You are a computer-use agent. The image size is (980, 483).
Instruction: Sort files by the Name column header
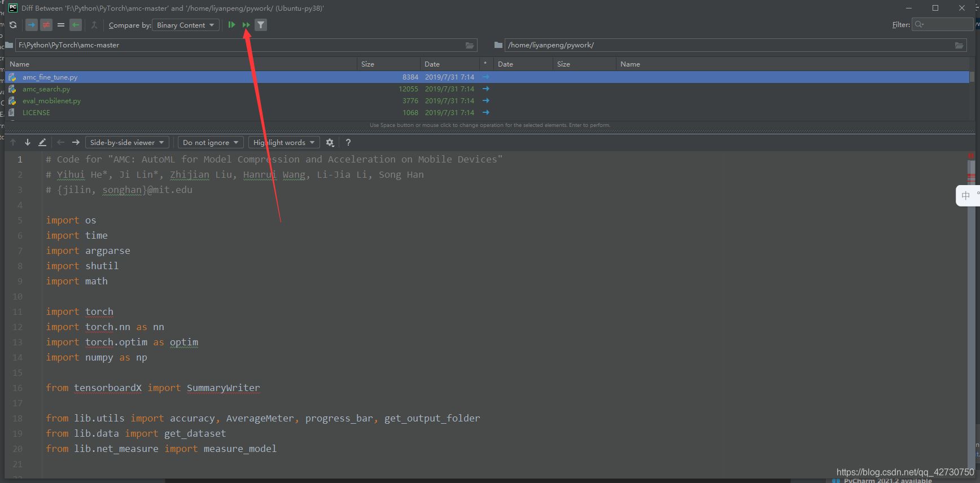point(20,64)
